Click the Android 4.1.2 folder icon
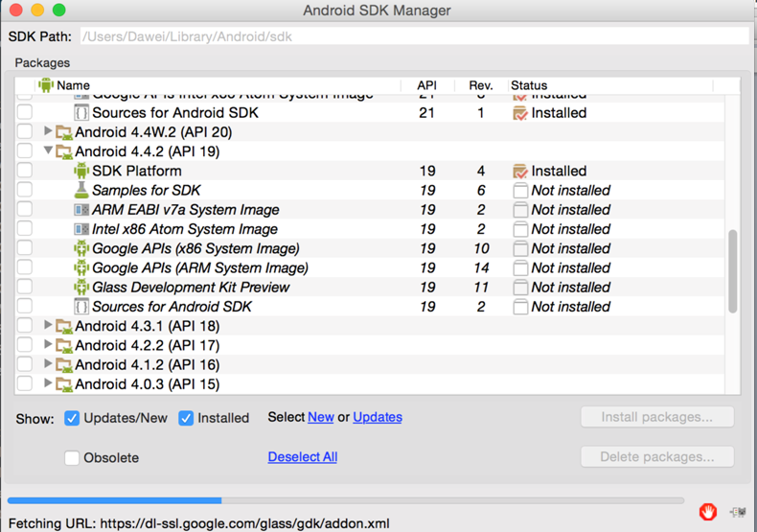This screenshot has width=757, height=532. pyautogui.click(x=64, y=365)
